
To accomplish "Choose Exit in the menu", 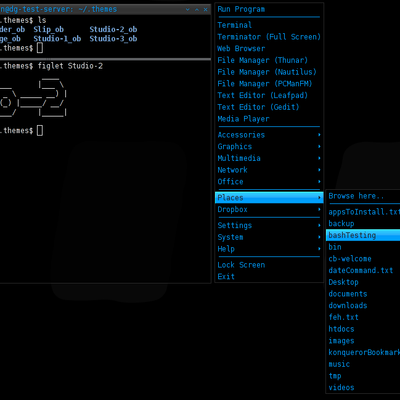I will (x=269, y=276).
